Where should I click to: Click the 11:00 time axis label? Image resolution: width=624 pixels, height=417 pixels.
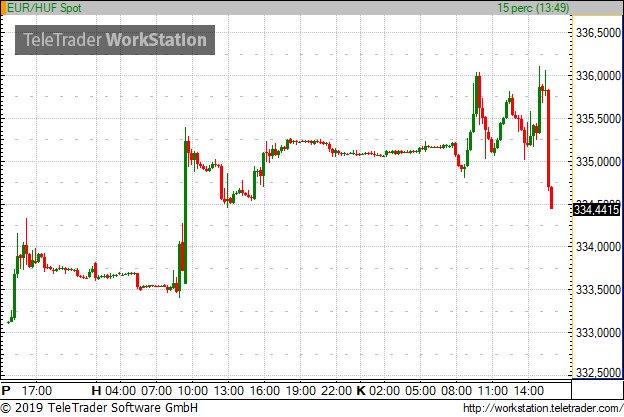pos(493,391)
